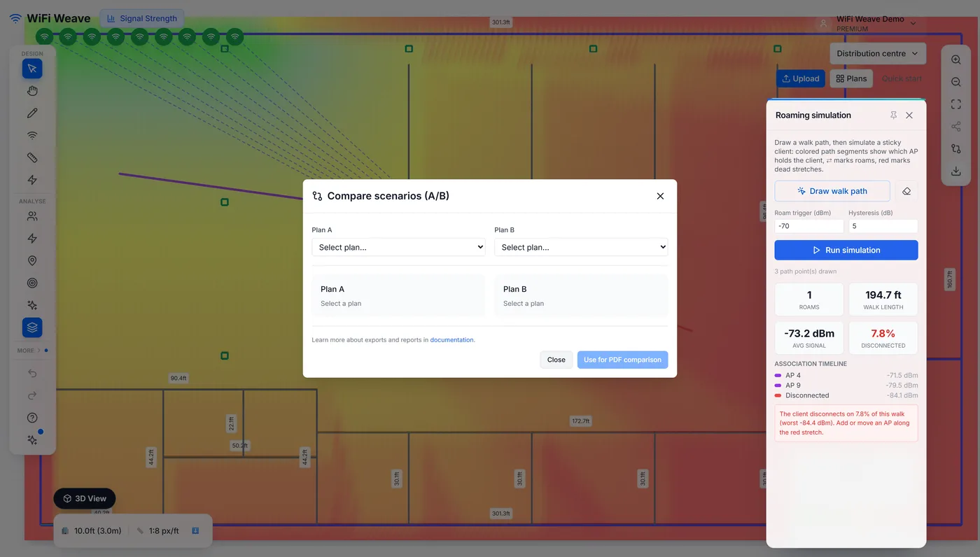Image resolution: width=980 pixels, height=557 pixels.
Task: Zoom in using the magnifier plus icon
Action: pos(956,60)
